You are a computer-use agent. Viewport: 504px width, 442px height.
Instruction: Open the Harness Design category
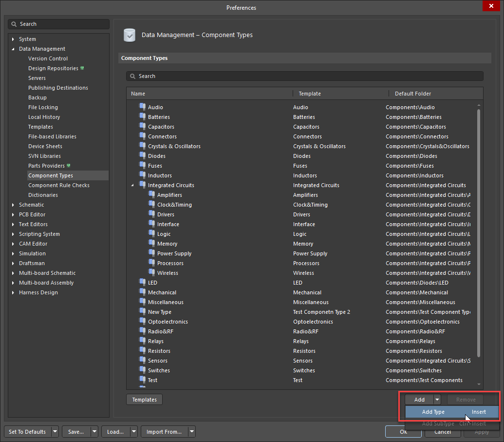(x=38, y=292)
